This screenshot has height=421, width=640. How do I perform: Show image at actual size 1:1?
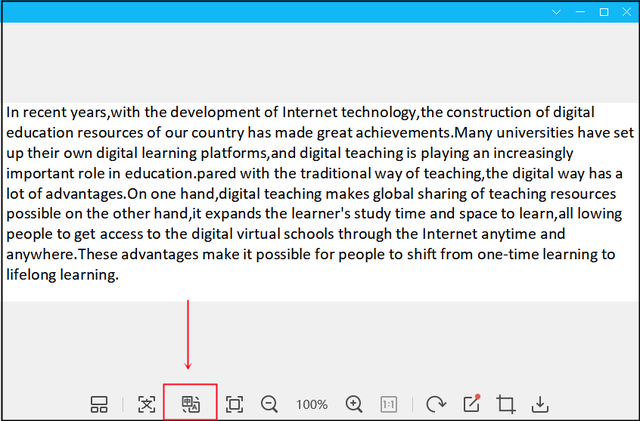tap(389, 404)
